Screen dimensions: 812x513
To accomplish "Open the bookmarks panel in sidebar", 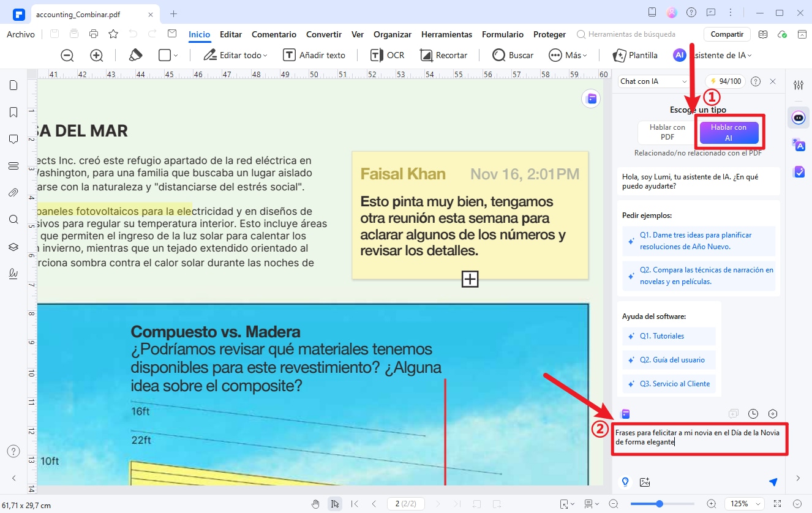I will tap(13, 112).
